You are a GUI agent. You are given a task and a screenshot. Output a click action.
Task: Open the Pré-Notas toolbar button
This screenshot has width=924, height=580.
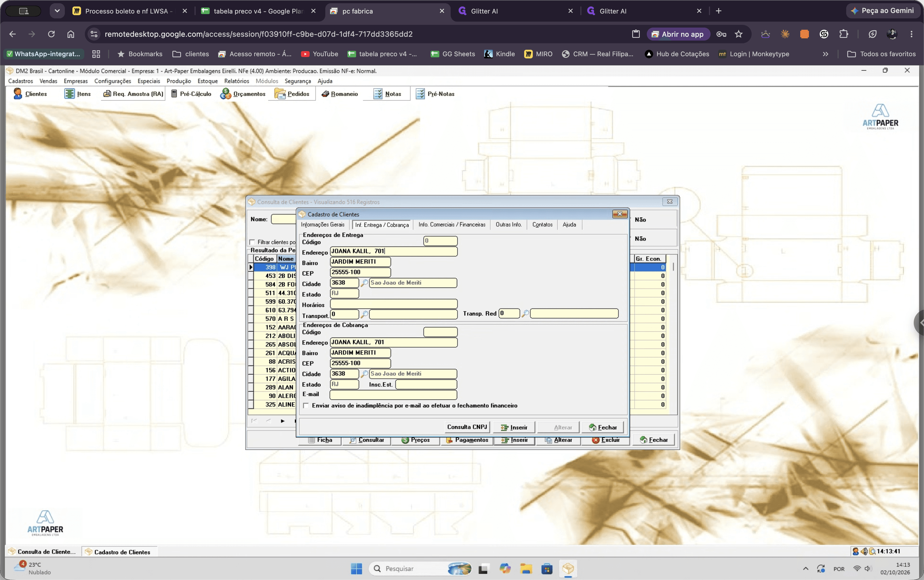[x=435, y=94]
